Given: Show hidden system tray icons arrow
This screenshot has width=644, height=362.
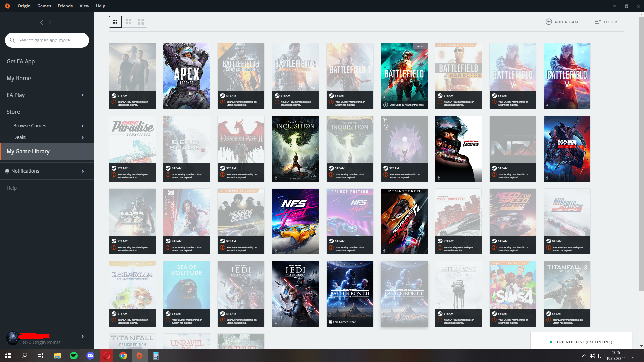Looking at the screenshot, I should (x=584, y=356).
